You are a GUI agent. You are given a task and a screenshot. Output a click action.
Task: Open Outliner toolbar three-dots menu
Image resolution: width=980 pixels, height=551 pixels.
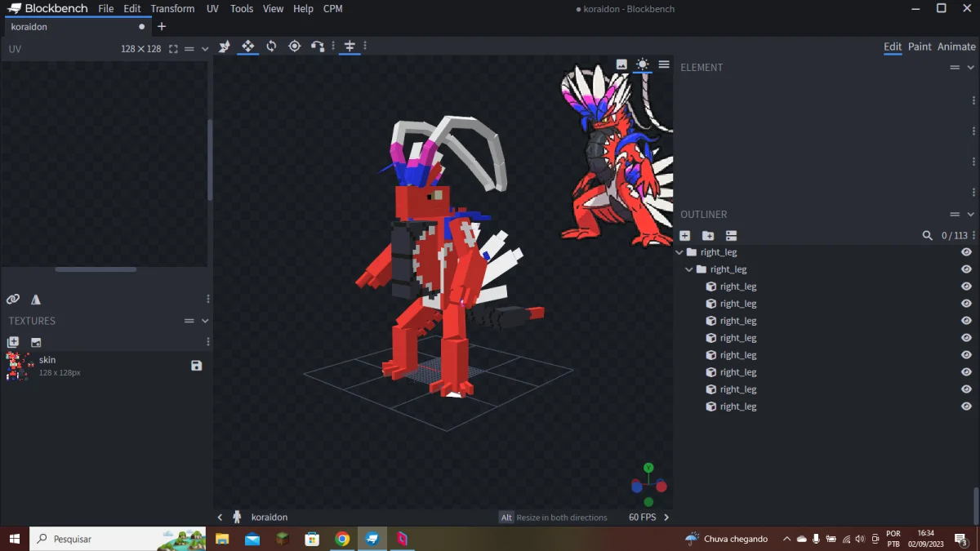coord(973,235)
